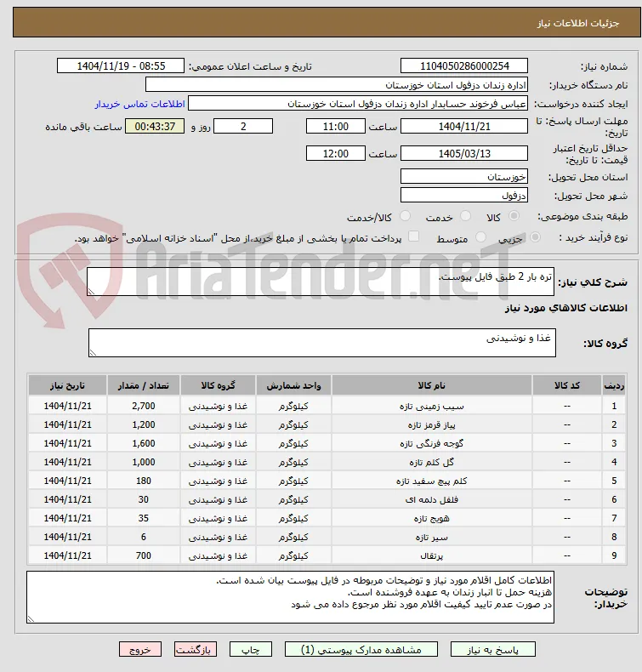
Task: Open the buyer contact info link
Action: coord(139,104)
